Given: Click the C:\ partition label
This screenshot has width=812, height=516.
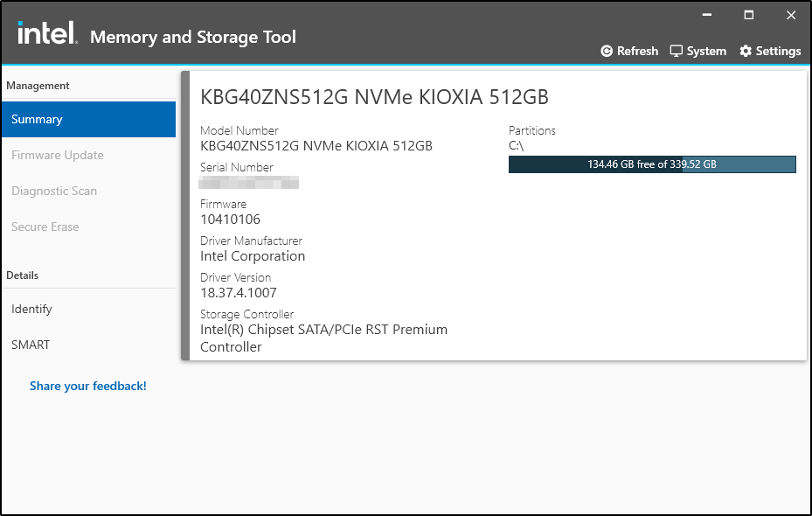Looking at the screenshot, I should pos(517,145).
